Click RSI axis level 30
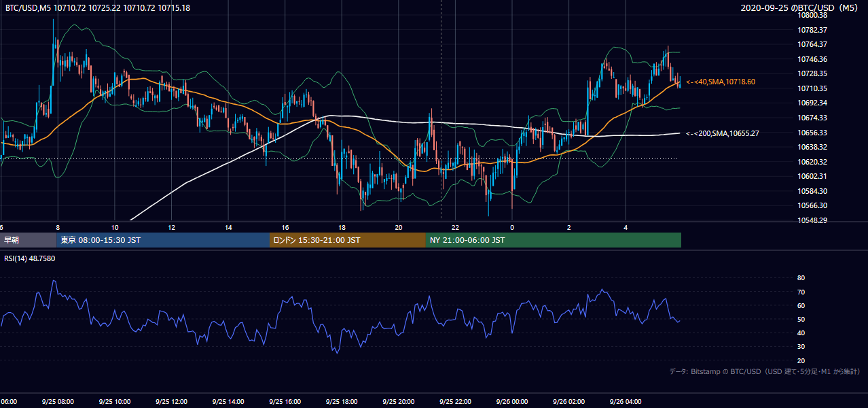Viewport: 868px width, 408px height. click(801, 347)
